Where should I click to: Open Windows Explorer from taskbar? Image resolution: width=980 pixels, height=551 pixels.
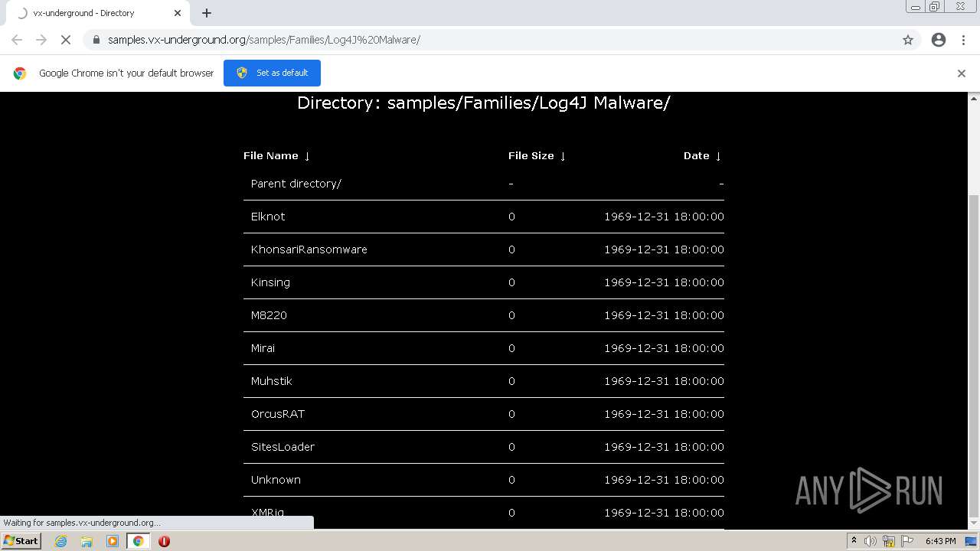[x=87, y=541]
